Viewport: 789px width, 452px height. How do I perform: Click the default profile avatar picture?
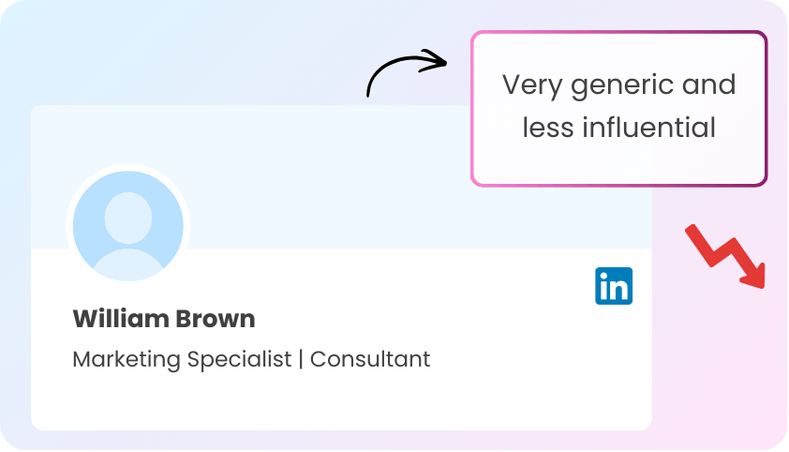pyautogui.click(x=128, y=225)
